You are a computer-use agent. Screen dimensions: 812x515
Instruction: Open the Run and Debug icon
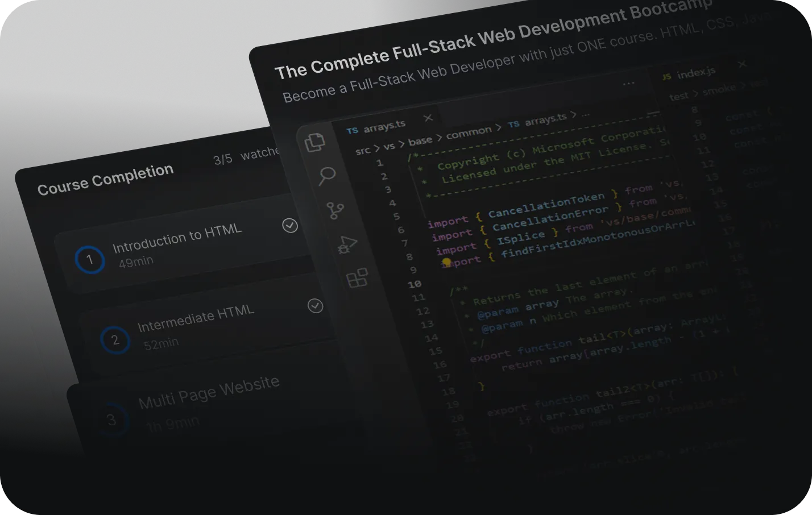[346, 245]
